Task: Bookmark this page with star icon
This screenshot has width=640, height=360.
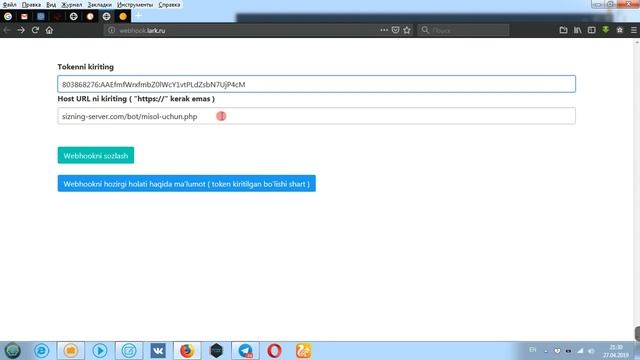Action: tap(407, 30)
